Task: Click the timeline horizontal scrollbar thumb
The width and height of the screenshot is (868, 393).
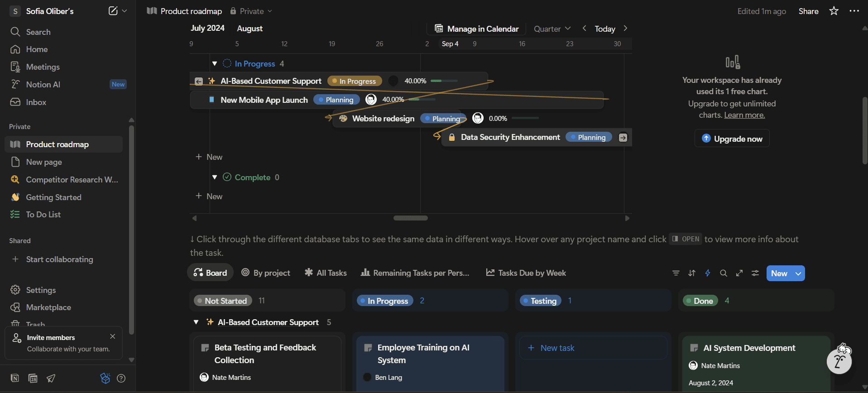Action: [410, 218]
